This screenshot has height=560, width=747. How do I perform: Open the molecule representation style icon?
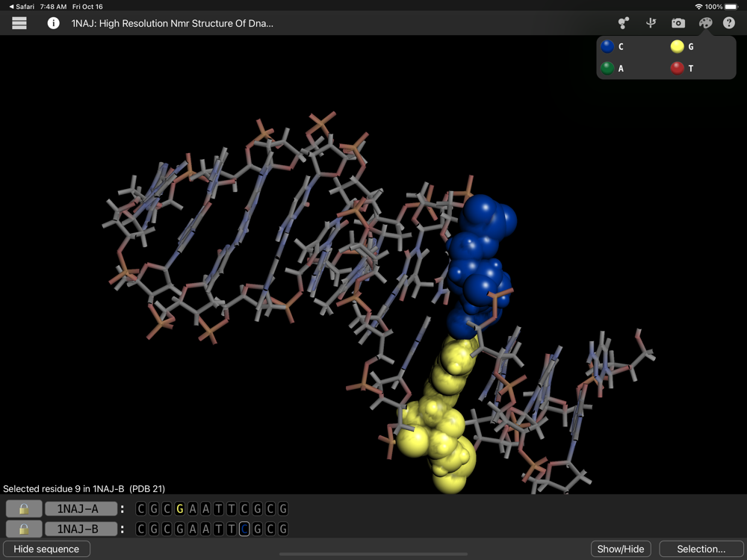(x=623, y=23)
